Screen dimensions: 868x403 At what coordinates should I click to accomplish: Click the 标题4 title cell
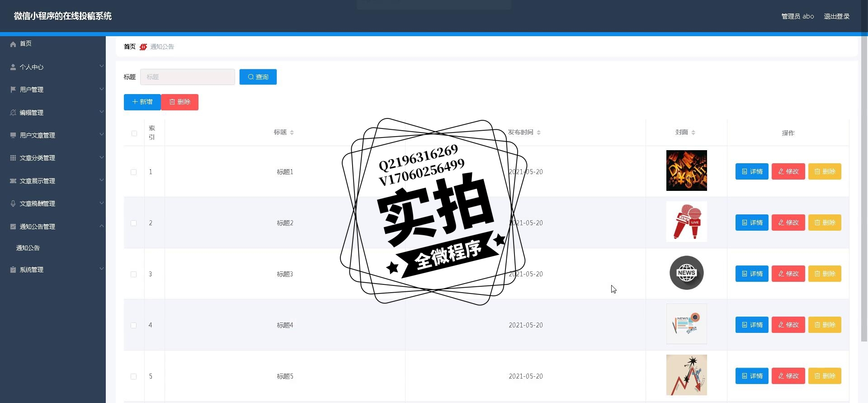click(285, 325)
